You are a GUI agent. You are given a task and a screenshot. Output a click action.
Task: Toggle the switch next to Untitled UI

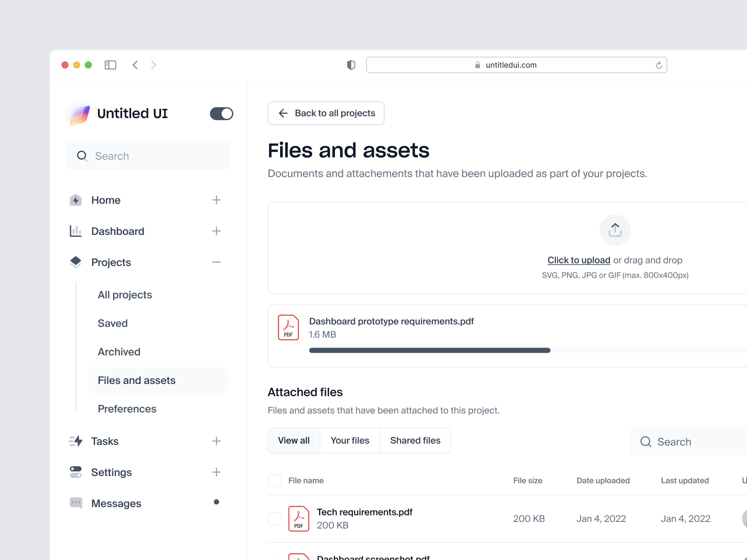(221, 113)
